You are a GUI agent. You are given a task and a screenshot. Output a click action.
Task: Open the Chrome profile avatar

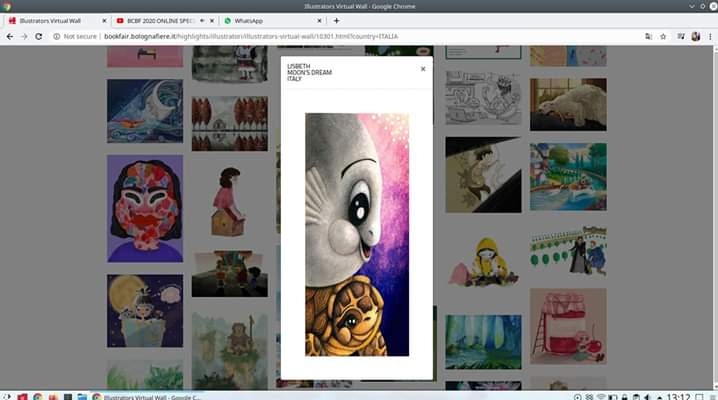(695, 36)
